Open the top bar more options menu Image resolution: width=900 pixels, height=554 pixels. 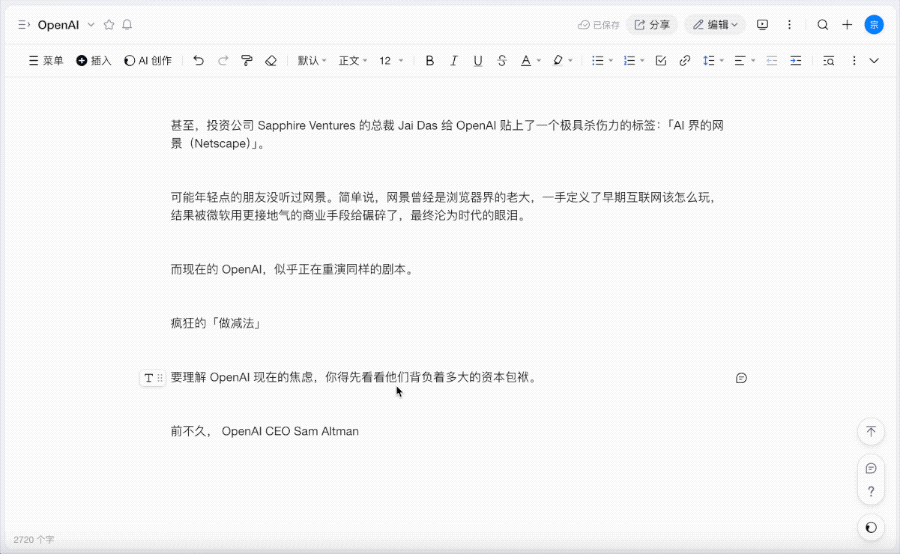[x=789, y=25]
